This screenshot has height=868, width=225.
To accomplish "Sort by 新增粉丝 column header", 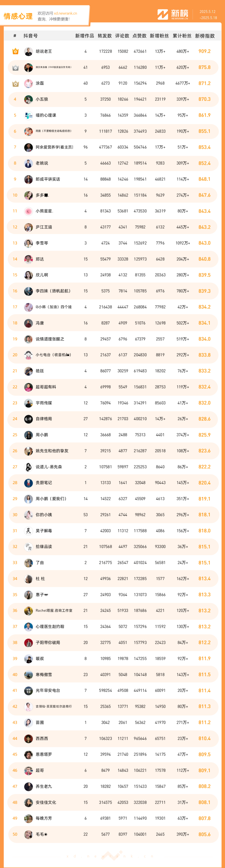I will (159, 36).
